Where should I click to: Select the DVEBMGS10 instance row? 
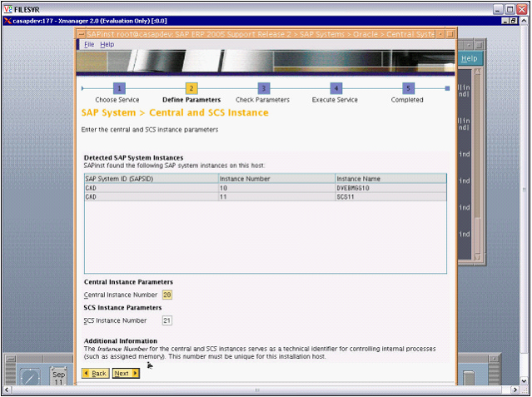click(x=265, y=188)
